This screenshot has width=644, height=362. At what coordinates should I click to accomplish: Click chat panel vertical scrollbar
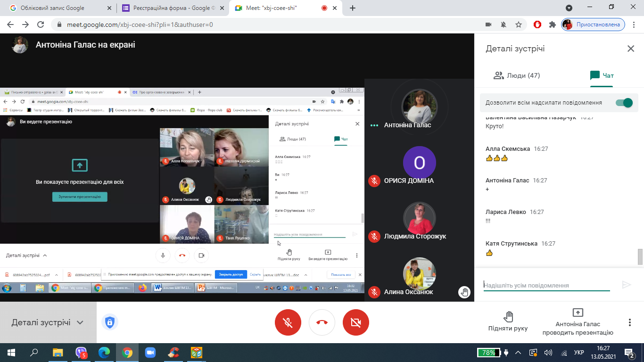(640, 257)
